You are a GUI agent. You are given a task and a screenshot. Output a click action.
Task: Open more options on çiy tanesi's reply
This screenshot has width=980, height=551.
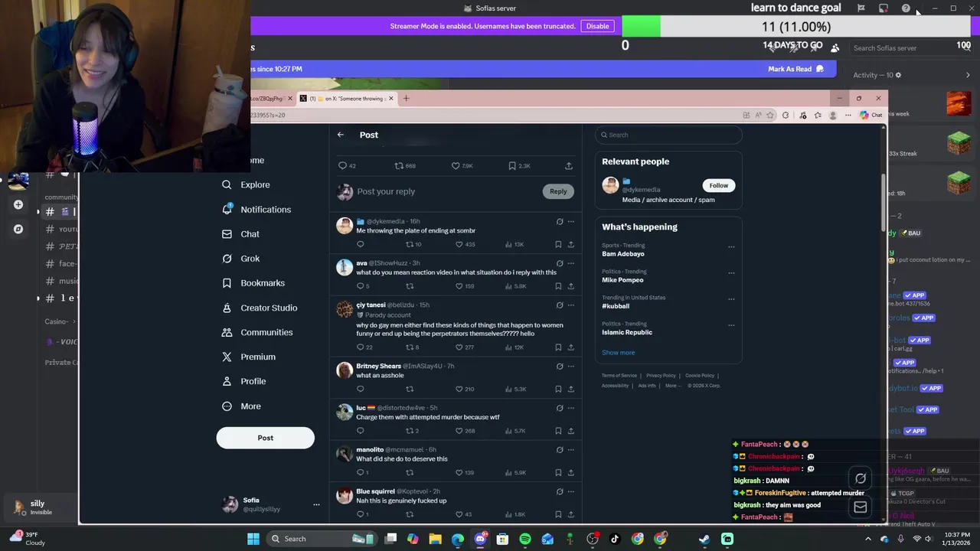tap(570, 305)
